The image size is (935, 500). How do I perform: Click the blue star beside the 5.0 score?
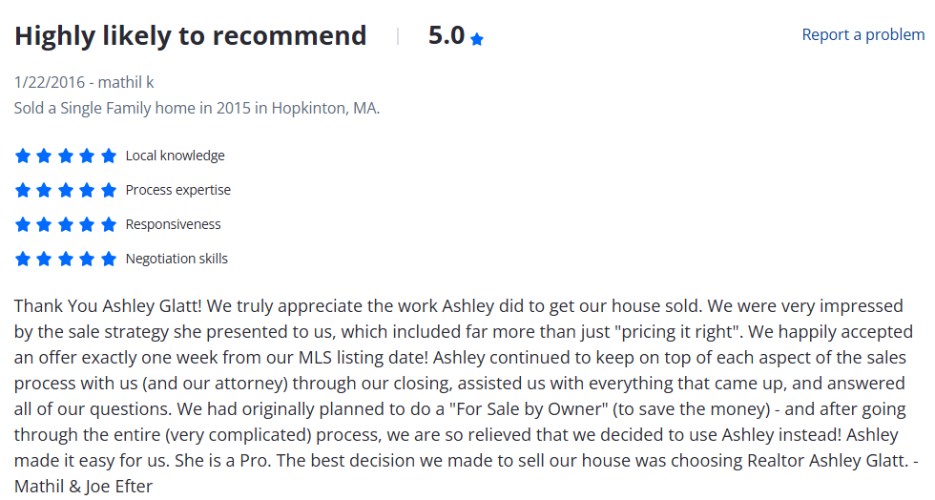click(x=477, y=39)
